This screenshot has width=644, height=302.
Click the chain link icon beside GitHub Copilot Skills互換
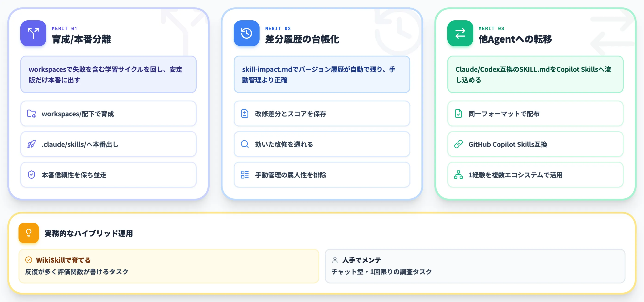(458, 144)
